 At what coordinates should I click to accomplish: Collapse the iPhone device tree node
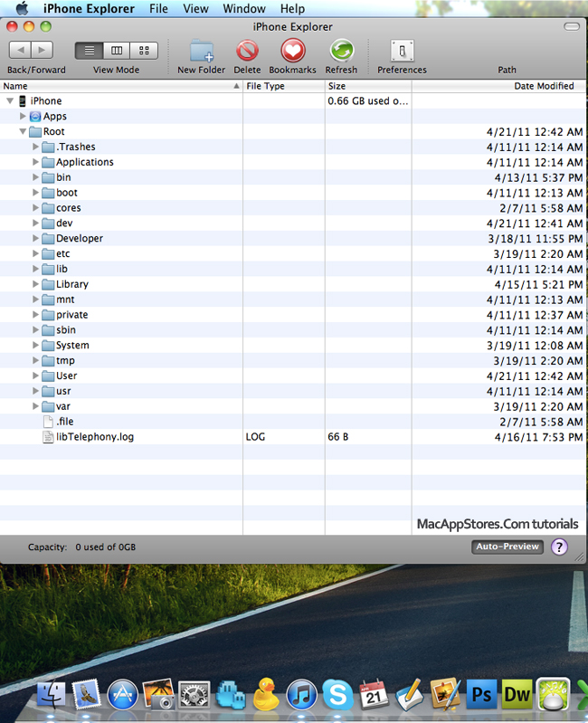[10, 100]
